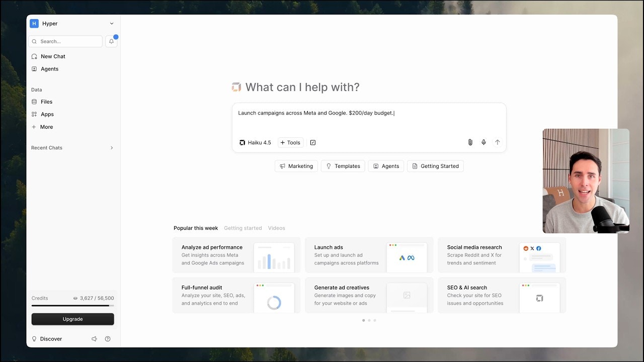
Task: Go to second carousel page dot
Action: click(369, 320)
